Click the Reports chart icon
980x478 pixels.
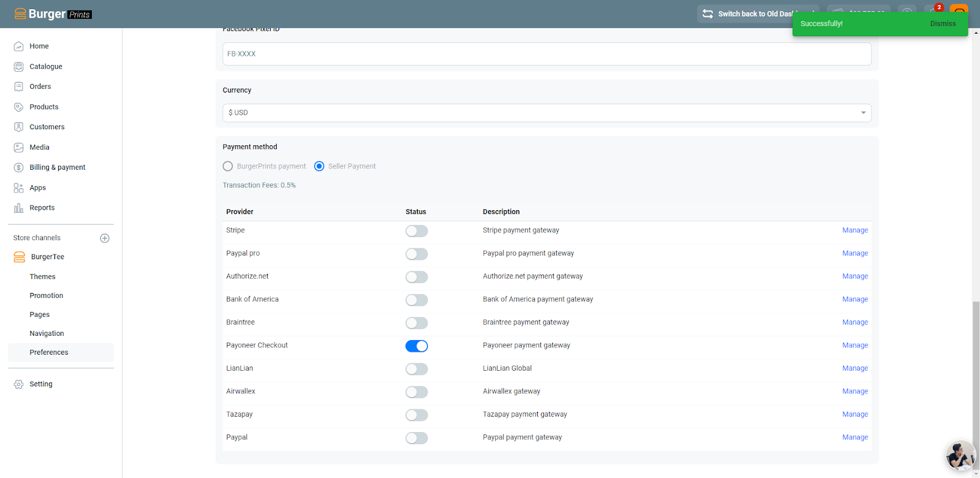click(18, 208)
